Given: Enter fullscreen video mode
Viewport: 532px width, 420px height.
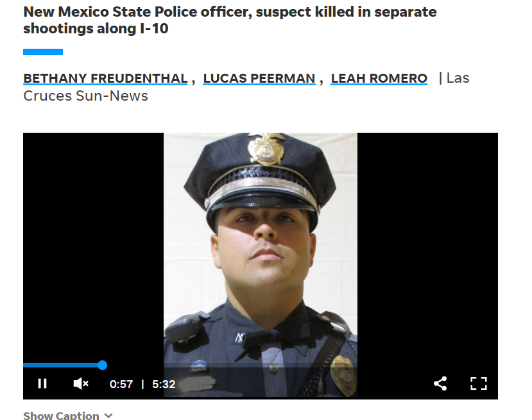Looking at the screenshot, I should click(x=478, y=383).
